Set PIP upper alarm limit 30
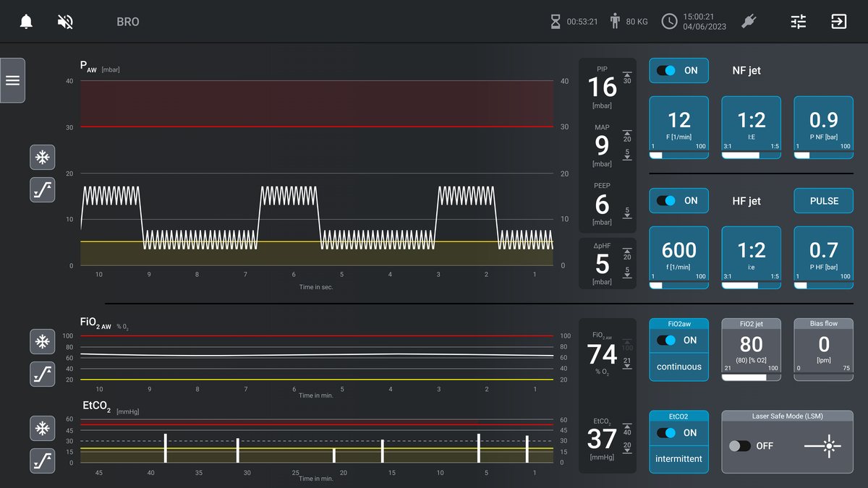868x488 pixels. pos(627,77)
